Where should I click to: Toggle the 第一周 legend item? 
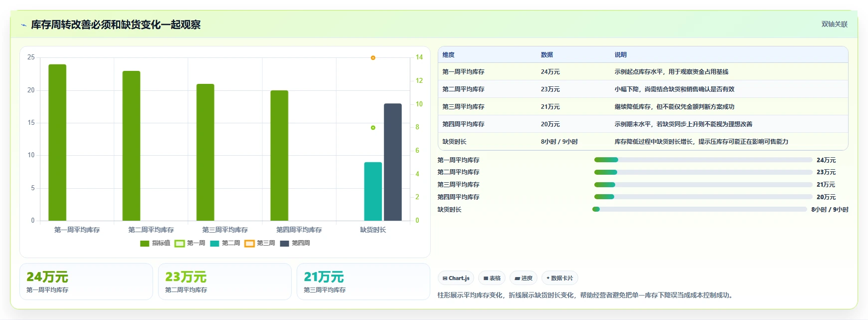(x=190, y=243)
